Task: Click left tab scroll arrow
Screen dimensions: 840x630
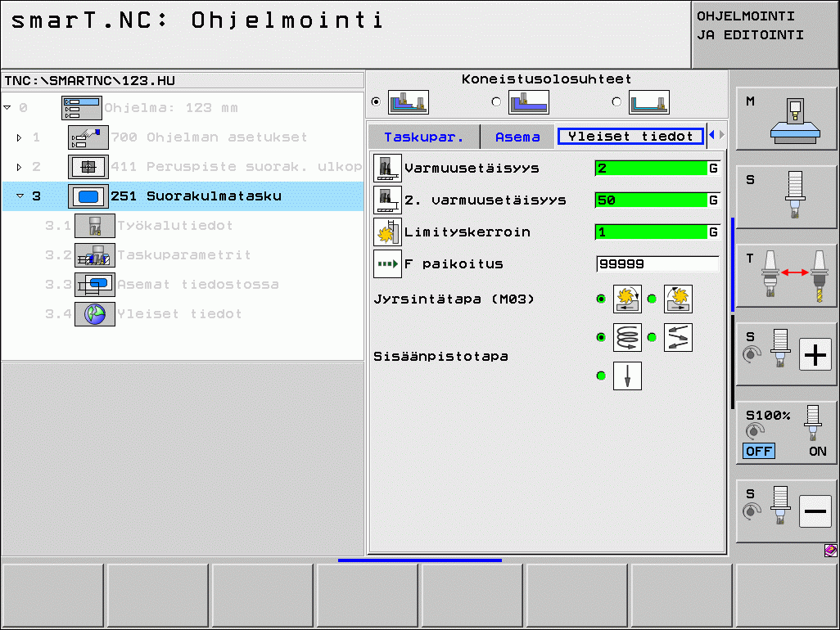Action: coord(711,135)
